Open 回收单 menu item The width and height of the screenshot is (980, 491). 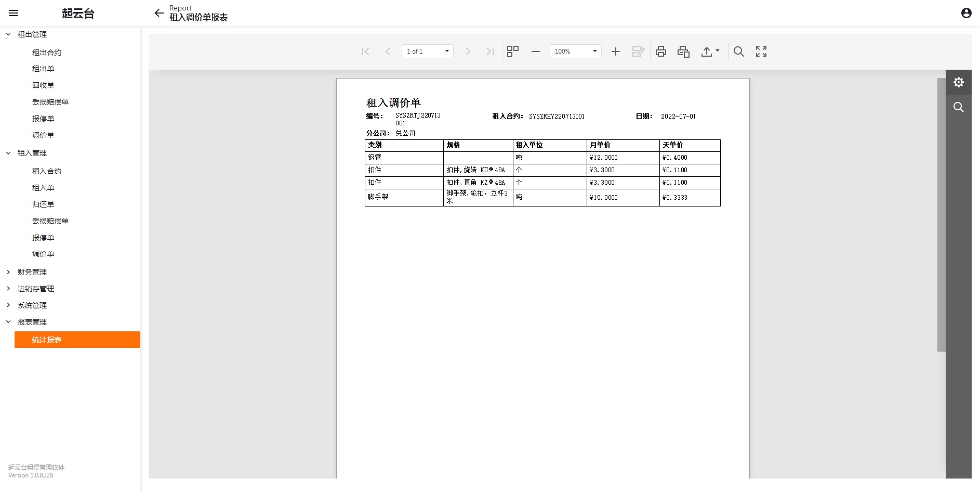(x=43, y=85)
